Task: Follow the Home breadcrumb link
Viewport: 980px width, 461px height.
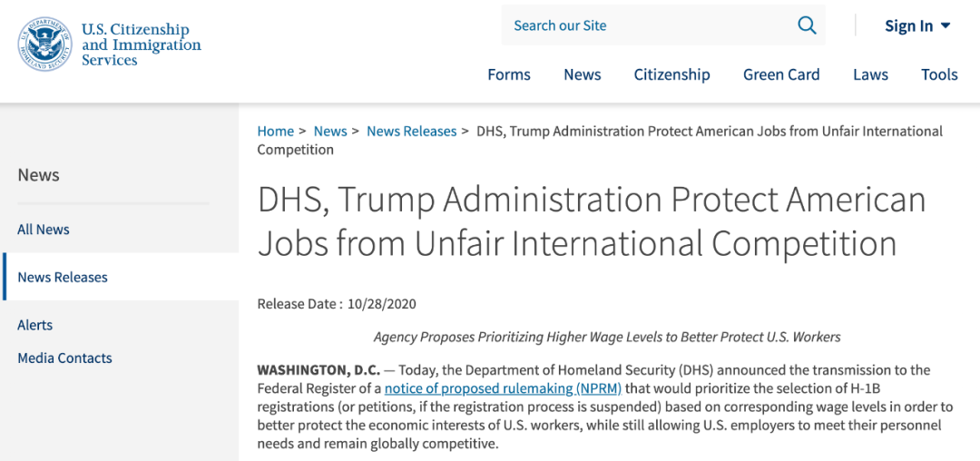Action: 276,132
